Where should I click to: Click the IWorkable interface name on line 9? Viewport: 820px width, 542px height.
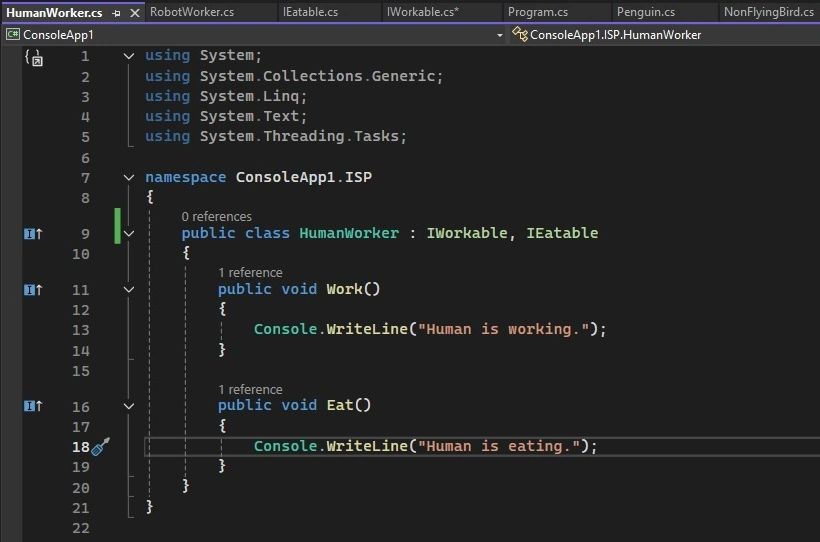pos(467,233)
